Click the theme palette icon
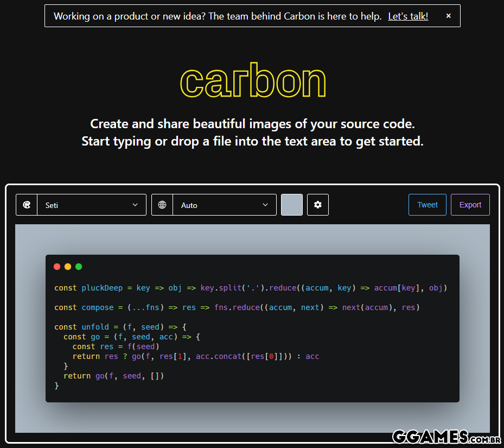The width and height of the screenshot is (504, 448). pos(27,205)
